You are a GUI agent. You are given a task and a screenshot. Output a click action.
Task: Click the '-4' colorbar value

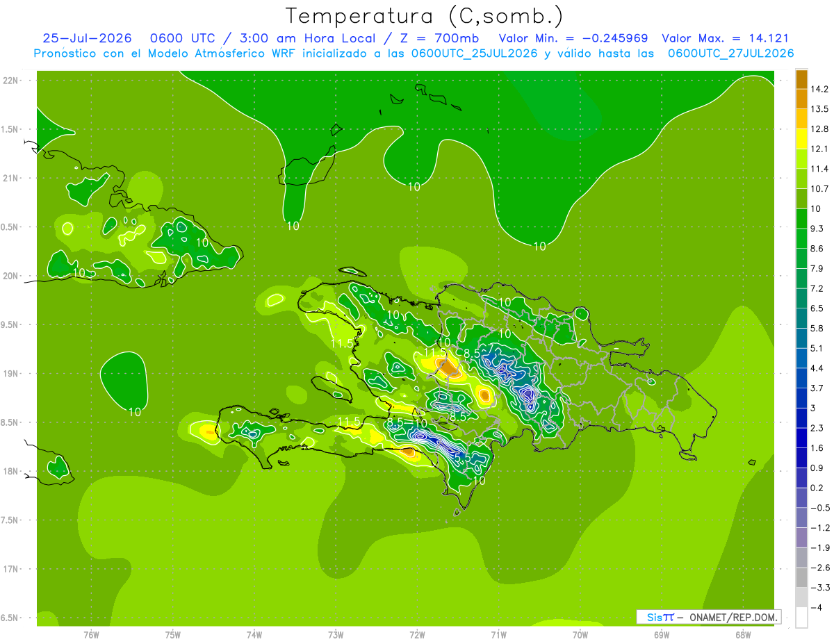coord(817,608)
